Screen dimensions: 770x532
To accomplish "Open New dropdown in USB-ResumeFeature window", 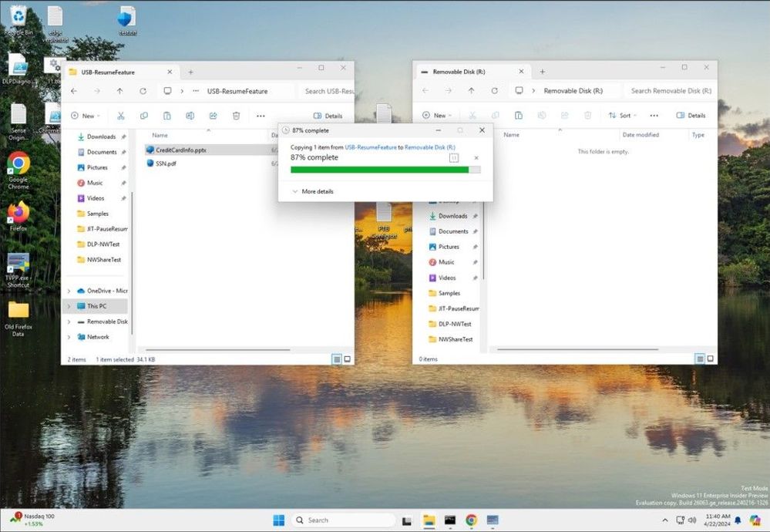I will tap(86, 116).
